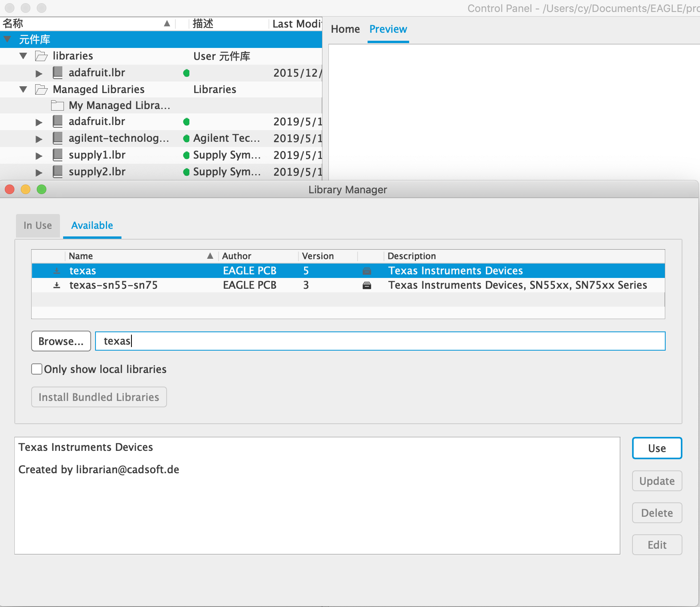The height and width of the screenshot is (607, 700).
Task: Toggle the in-use dot for managed adafruit.lbr (2019)
Action: (186, 122)
